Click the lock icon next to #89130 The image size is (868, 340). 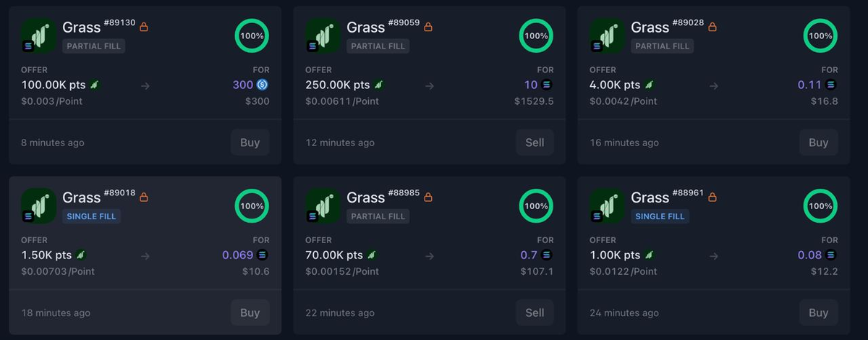tap(144, 27)
